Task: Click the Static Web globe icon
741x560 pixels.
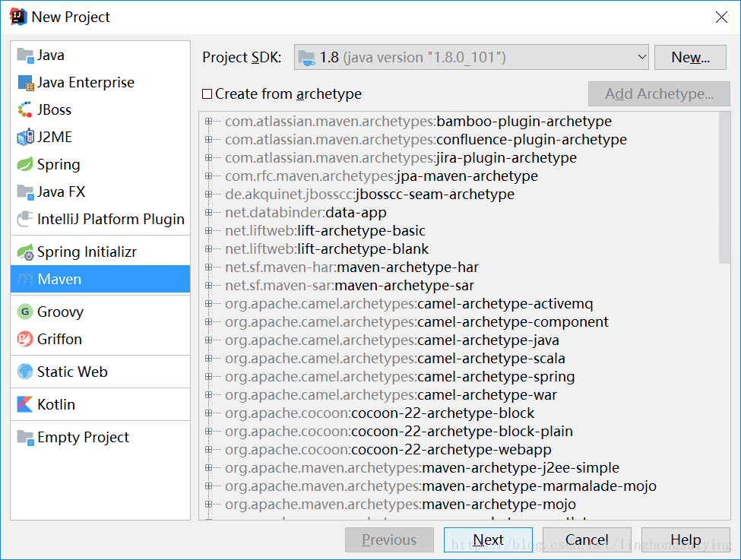Action: coord(26,372)
